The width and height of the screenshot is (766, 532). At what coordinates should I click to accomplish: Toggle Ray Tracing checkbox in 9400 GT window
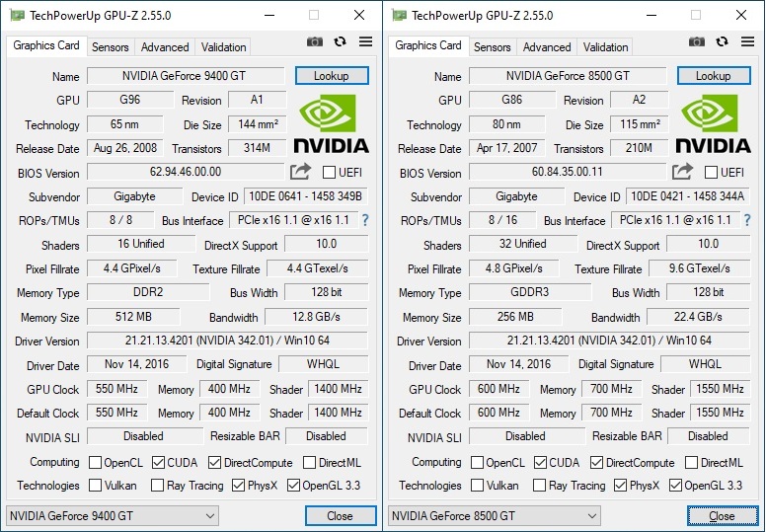click(157, 485)
